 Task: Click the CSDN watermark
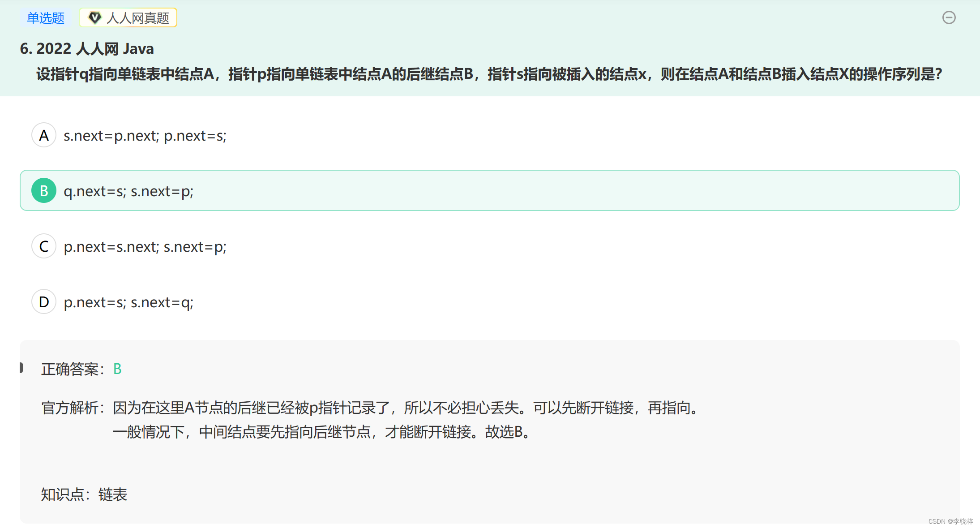950,521
